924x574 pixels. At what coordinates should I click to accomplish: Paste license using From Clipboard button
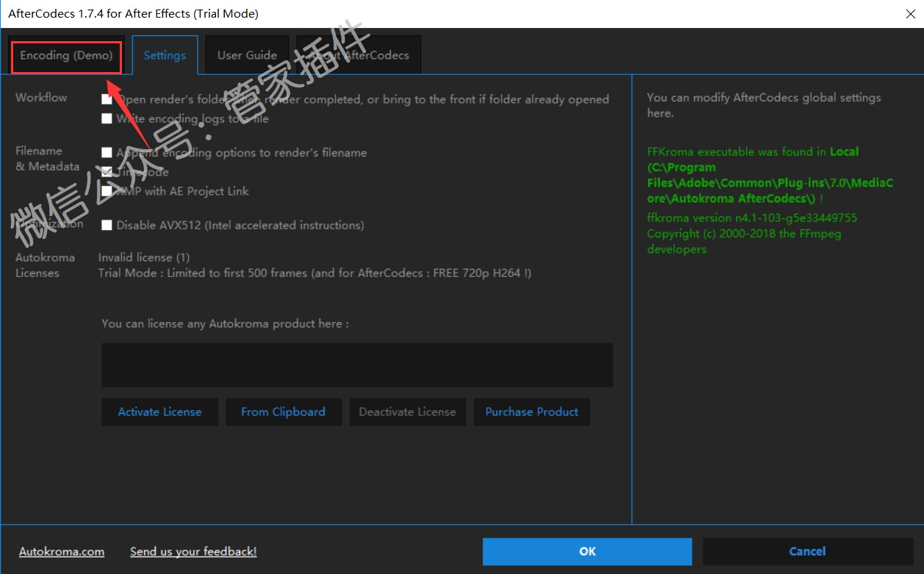point(283,412)
